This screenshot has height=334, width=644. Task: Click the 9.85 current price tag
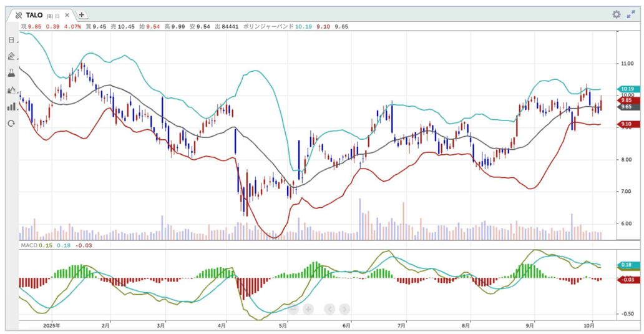click(x=626, y=100)
